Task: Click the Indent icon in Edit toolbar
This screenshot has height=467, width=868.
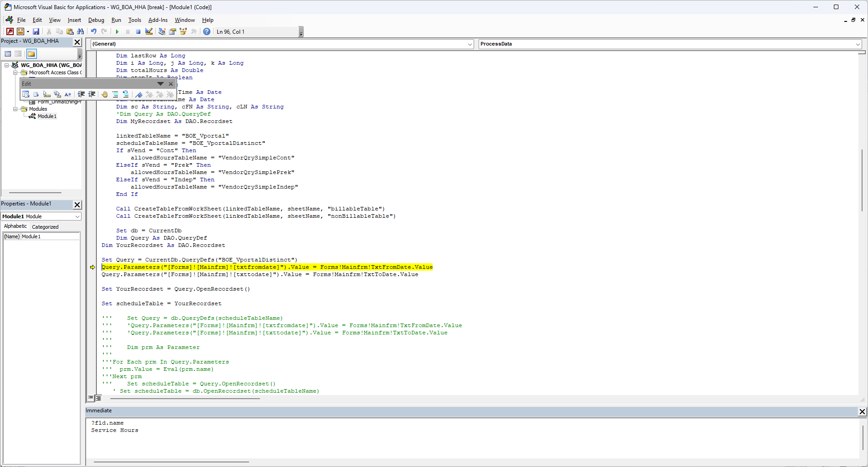Action: (x=81, y=94)
